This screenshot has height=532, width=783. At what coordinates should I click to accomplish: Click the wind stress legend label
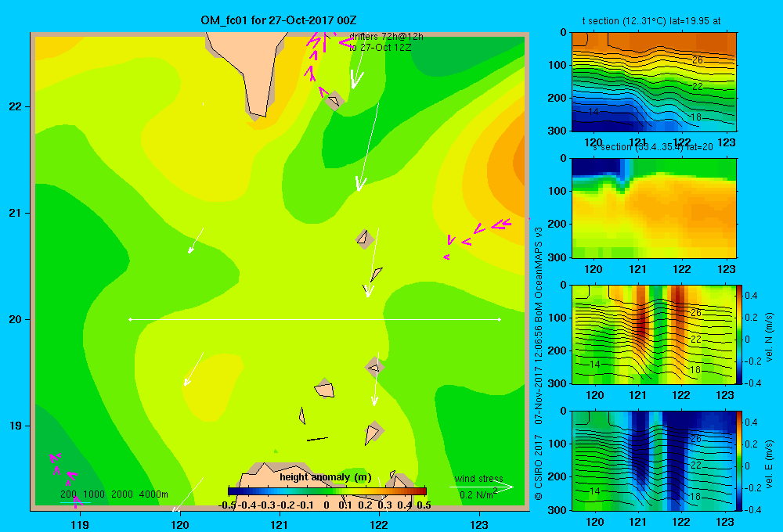478,478
